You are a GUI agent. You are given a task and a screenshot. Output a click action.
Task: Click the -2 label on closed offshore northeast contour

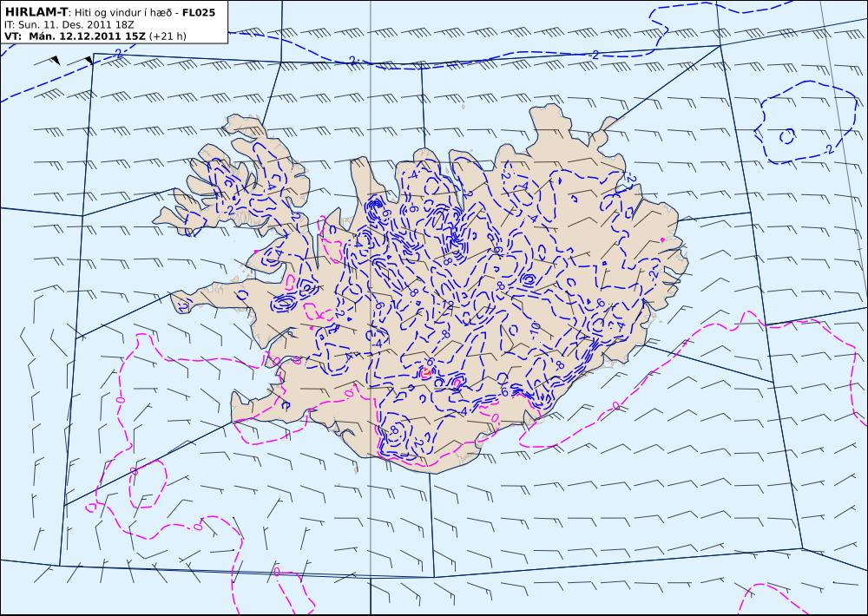[x=829, y=149]
